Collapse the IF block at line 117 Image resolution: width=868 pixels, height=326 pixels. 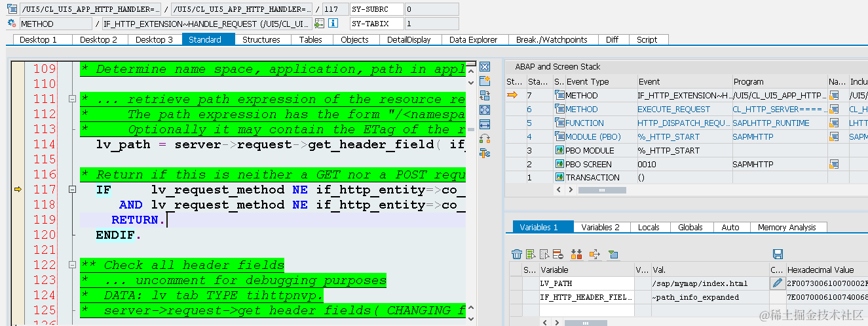(x=72, y=190)
